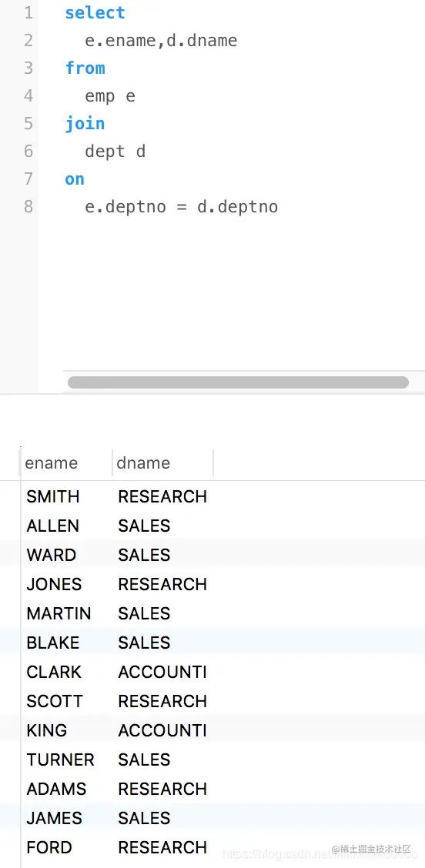Place cursor at e.deptno = d.deptno

pos(181,206)
